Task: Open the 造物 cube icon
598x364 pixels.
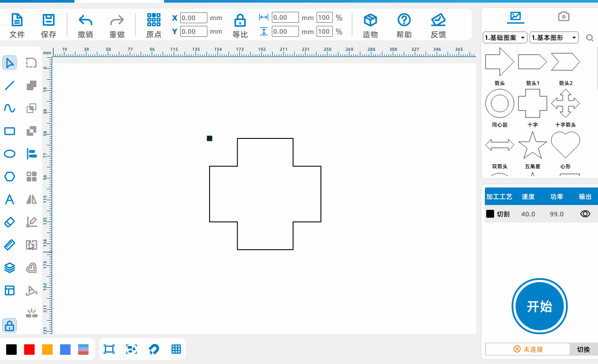Action: [x=370, y=20]
